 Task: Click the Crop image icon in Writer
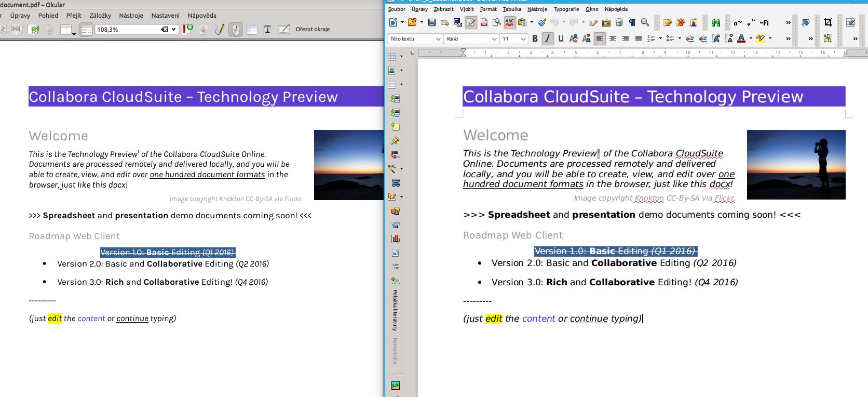[828, 22]
